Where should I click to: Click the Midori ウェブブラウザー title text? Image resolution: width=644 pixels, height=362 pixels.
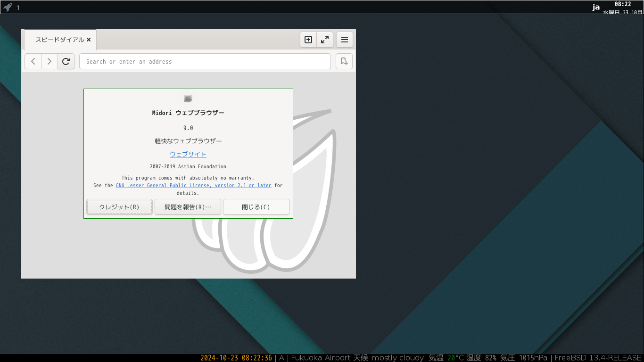point(188,113)
